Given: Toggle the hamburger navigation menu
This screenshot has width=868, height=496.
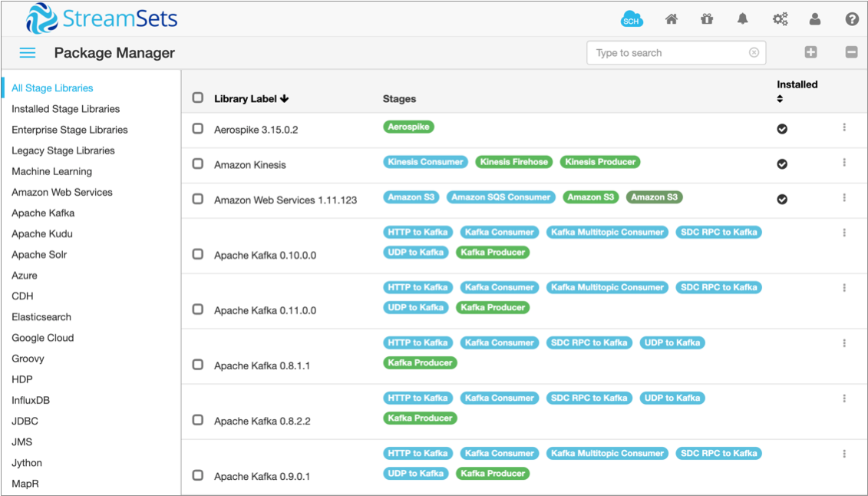Looking at the screenshot, I should [x=28, y=53].
